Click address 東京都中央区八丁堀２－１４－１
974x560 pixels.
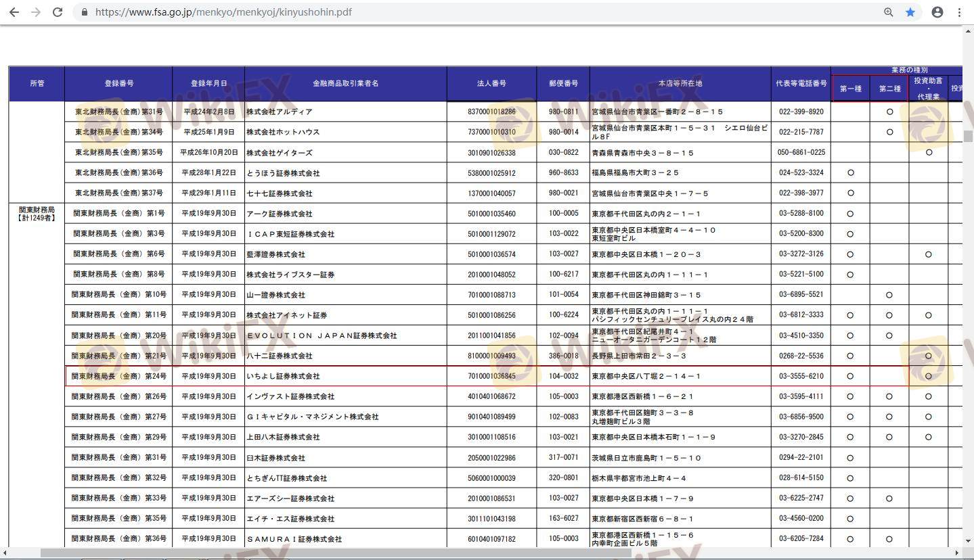click(646, 376)
